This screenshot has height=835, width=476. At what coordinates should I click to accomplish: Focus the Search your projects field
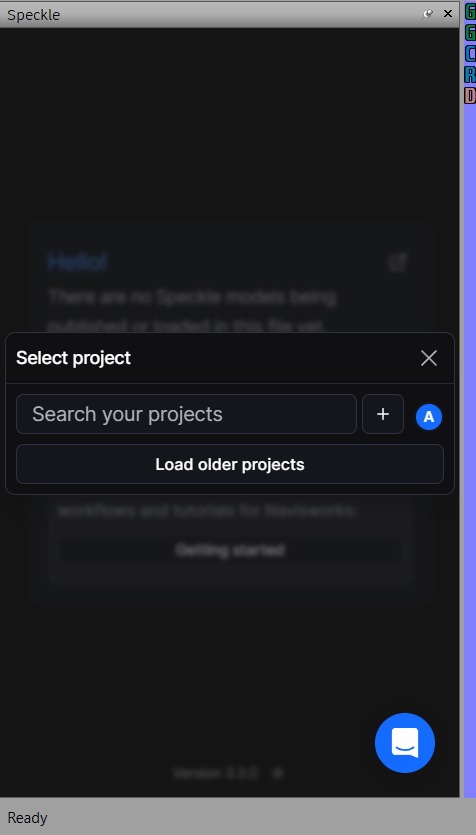tap(186, 414)
